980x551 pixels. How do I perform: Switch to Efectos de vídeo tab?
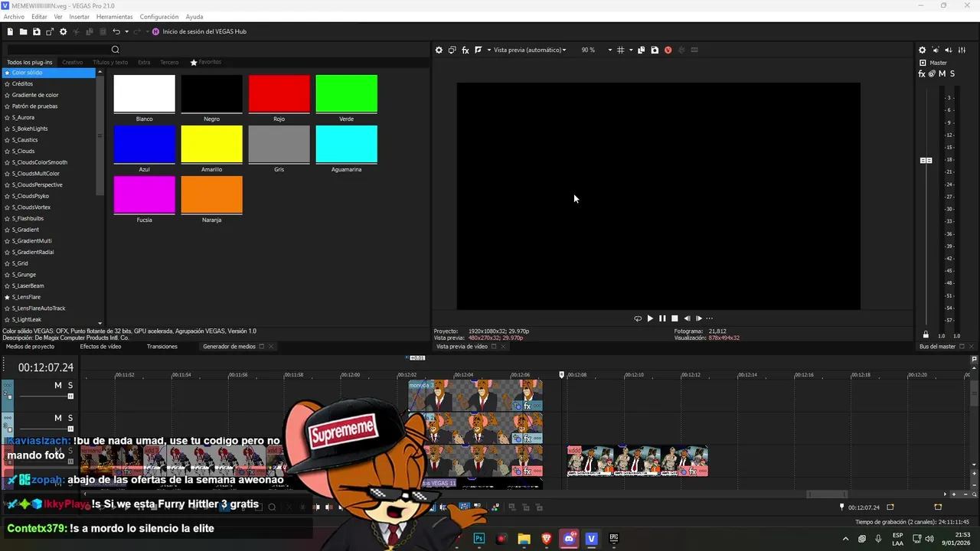100,347
